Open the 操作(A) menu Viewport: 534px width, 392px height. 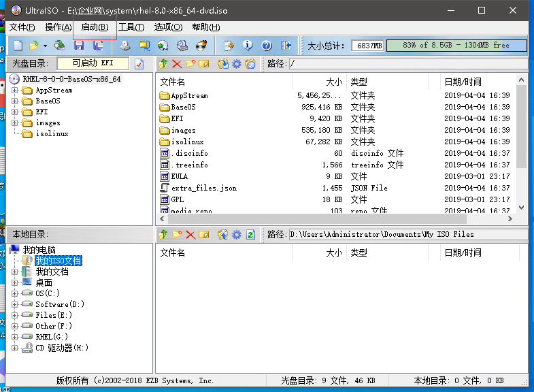click(x=59, y=27)
